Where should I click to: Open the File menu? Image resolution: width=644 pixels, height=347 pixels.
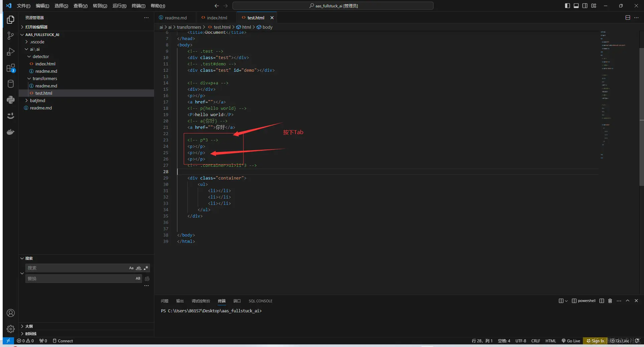[x=23, y=6]
